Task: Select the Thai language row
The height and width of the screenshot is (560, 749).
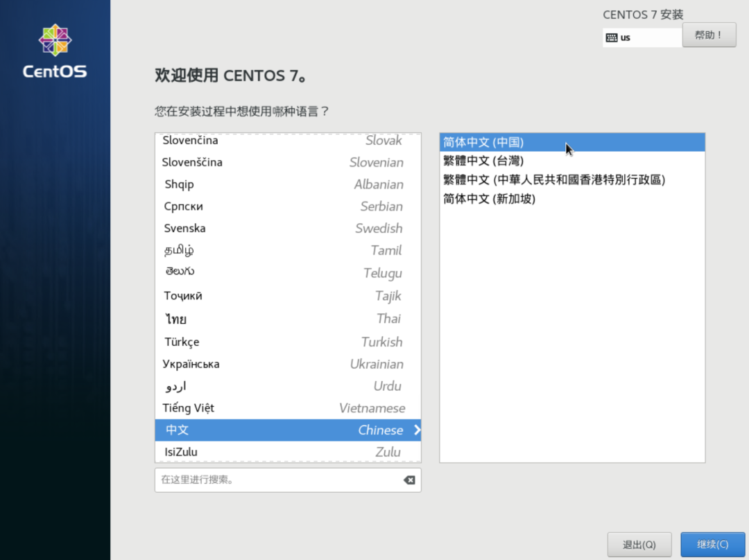Action: click(288, 318)
